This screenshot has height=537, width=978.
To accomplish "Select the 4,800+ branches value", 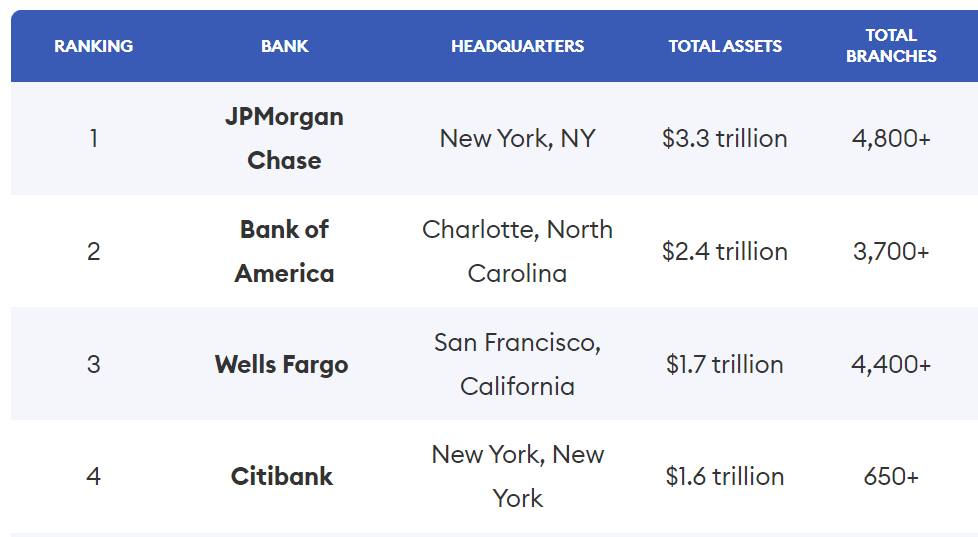I will click(x=891, y=138).
